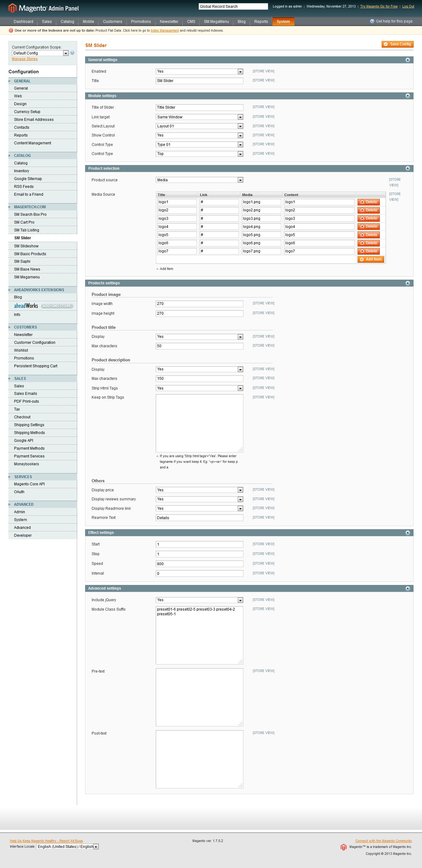Click the Image width input field
422x868 pixels.
[x=199, y=304]
